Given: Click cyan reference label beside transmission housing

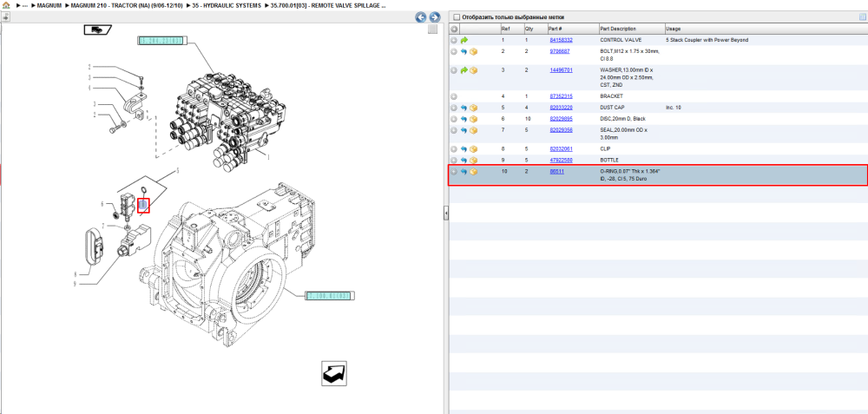Looking at the screenshot, I should pos(330,296).
